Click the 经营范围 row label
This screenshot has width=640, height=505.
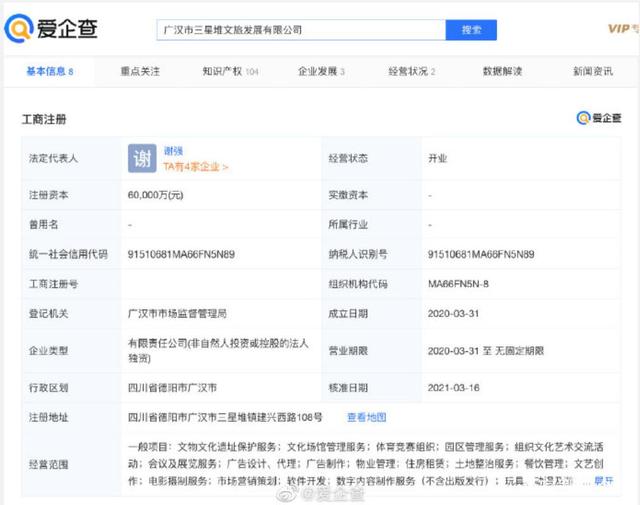pos(48,465)
